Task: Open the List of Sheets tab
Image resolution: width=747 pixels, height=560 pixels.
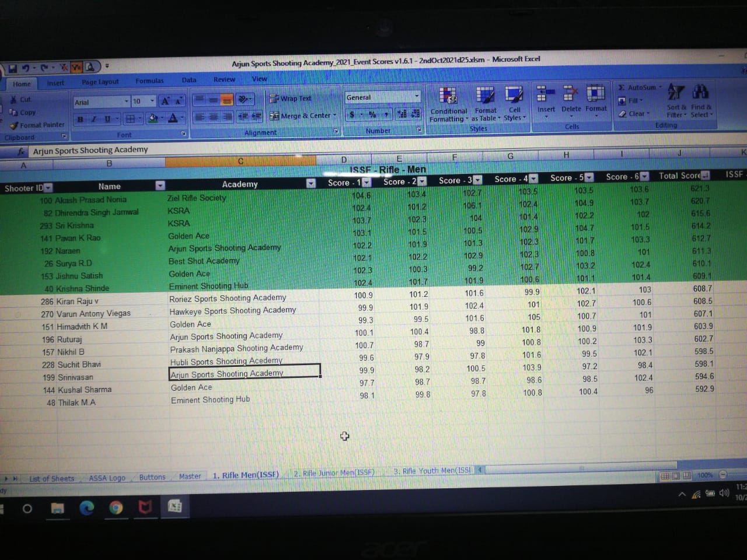Action: click(x=51, y=479)
